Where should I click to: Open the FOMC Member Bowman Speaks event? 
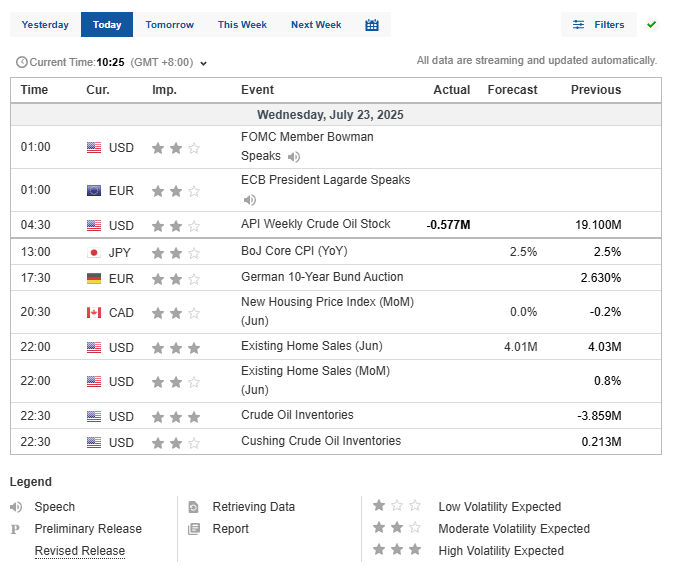pos(307,146)
